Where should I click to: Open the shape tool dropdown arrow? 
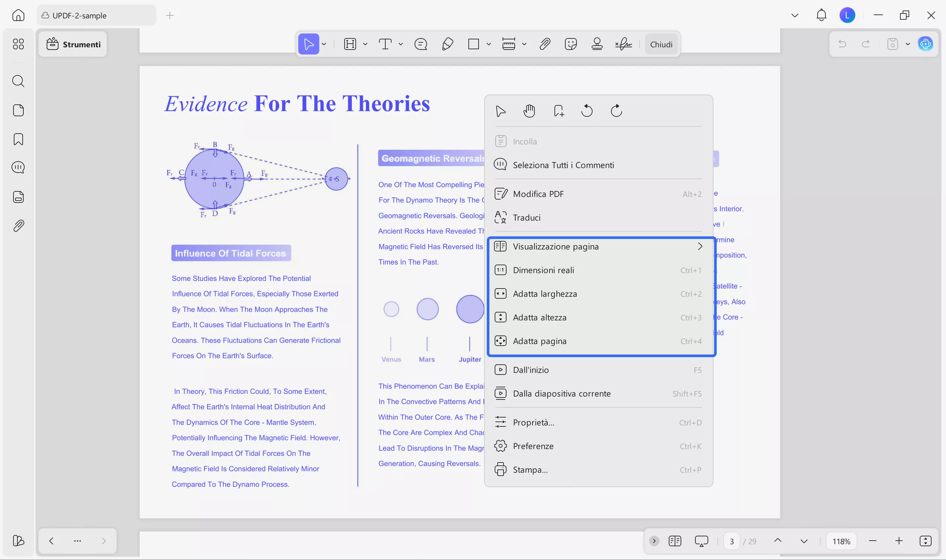(x=488, y=44)
